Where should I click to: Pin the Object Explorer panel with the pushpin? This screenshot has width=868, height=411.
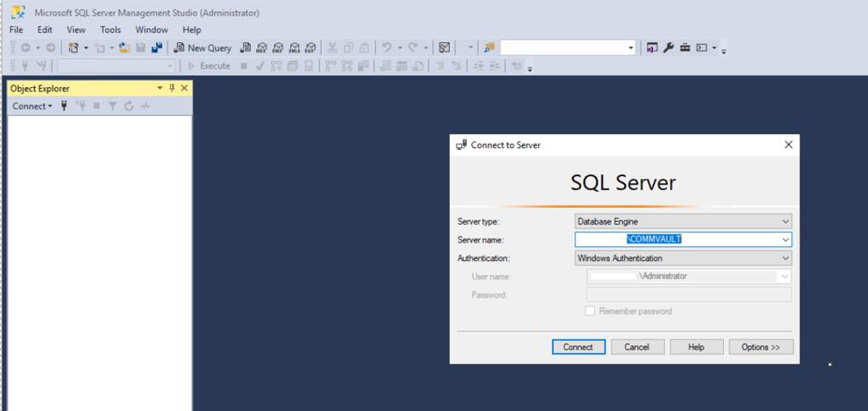click(x=172, y=88)
